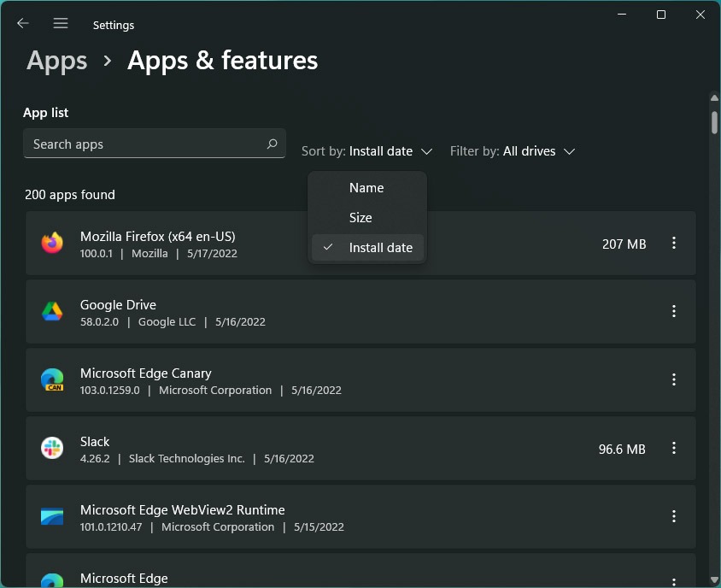Screen dimensions: 721x588
Task: Open more options for Slack
Action: coord(674,449)
